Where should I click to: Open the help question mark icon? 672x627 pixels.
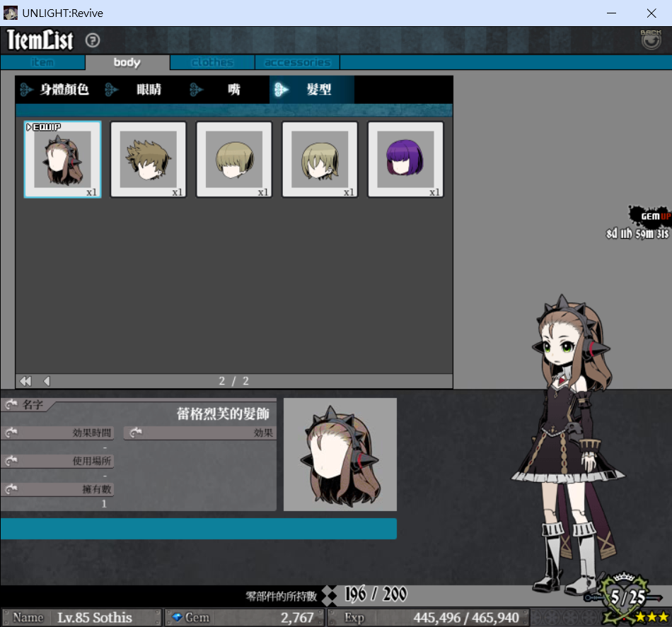(93, 40)
